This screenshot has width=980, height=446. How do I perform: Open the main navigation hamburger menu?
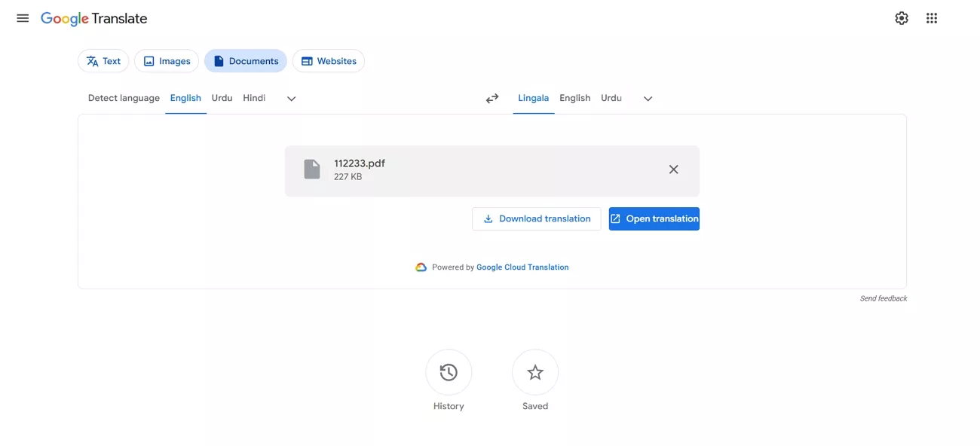[22, 18]
